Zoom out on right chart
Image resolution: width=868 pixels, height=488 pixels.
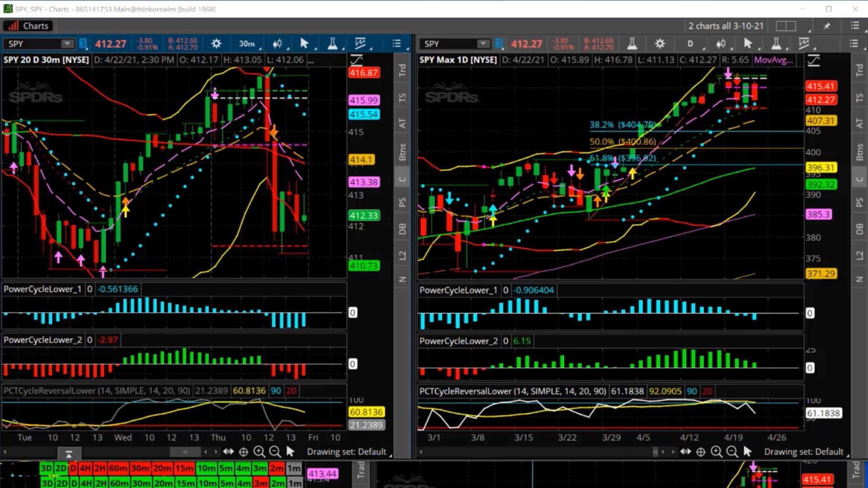732,451
